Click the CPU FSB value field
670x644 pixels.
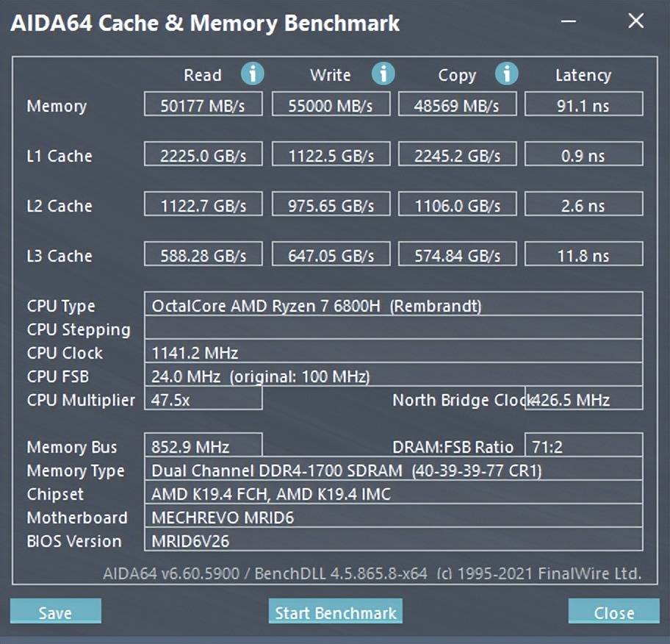click(x=393, y=376)
